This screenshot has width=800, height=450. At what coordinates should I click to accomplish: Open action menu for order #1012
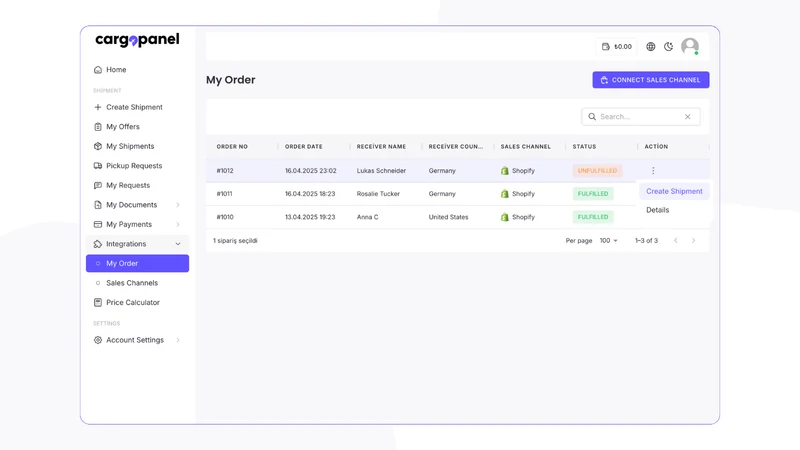point(653,170)
